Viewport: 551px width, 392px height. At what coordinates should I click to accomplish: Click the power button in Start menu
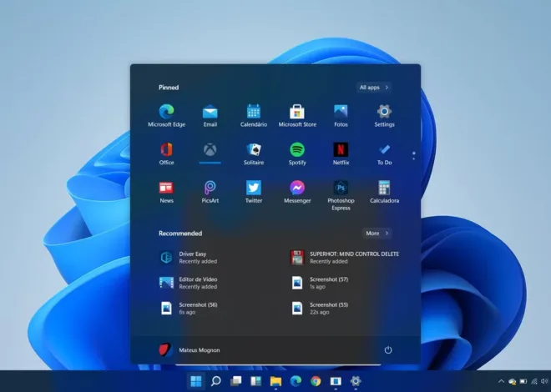(388, 350)
